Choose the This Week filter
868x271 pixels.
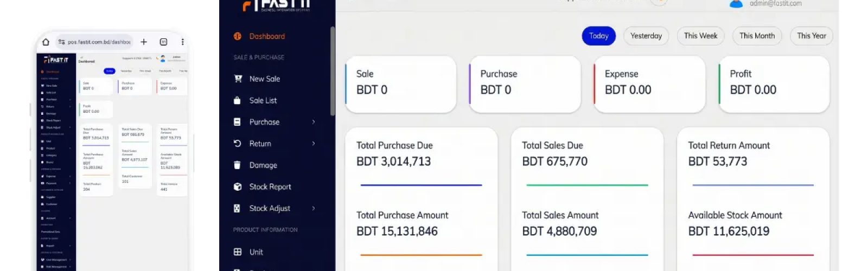[700, 36]
